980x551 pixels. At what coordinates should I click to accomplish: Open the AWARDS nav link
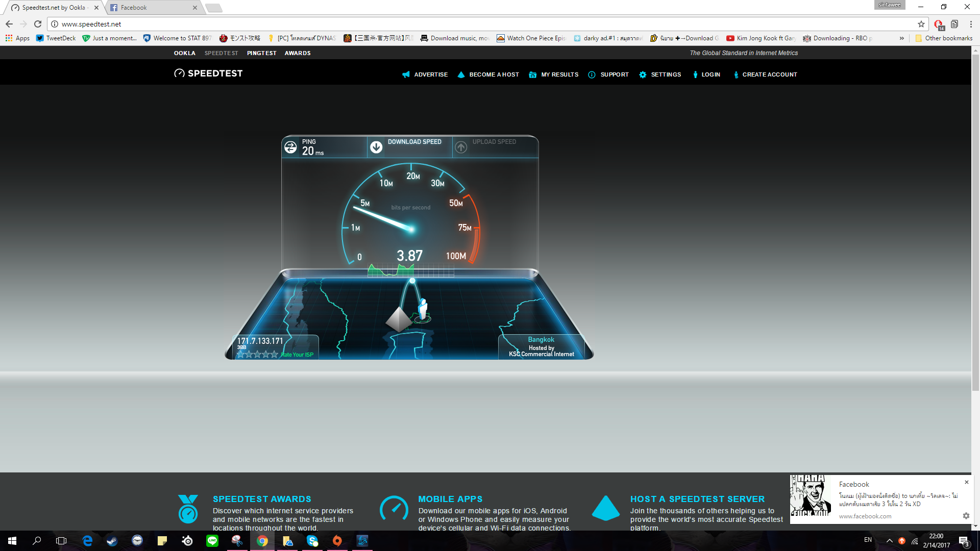298,53
